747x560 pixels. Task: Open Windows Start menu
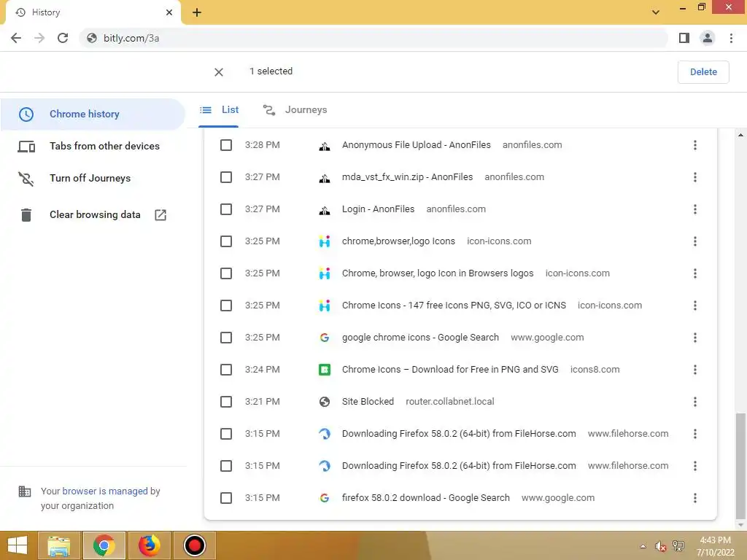tap(18, 545)
